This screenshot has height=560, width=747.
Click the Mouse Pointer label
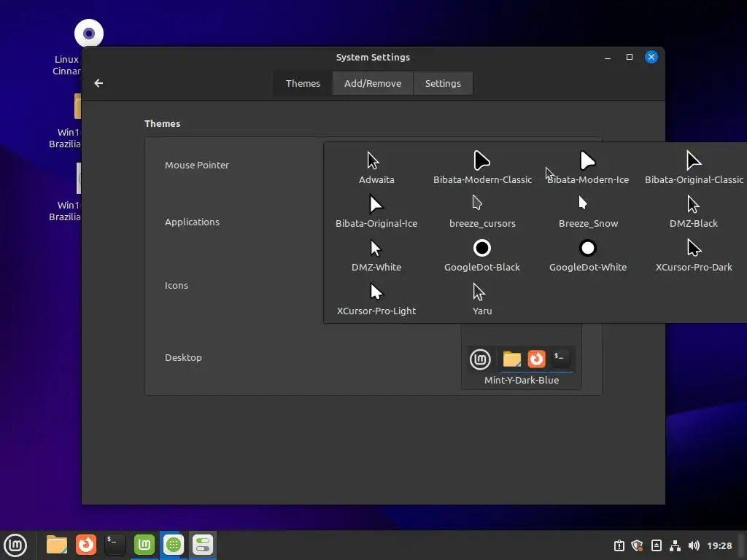197,166
